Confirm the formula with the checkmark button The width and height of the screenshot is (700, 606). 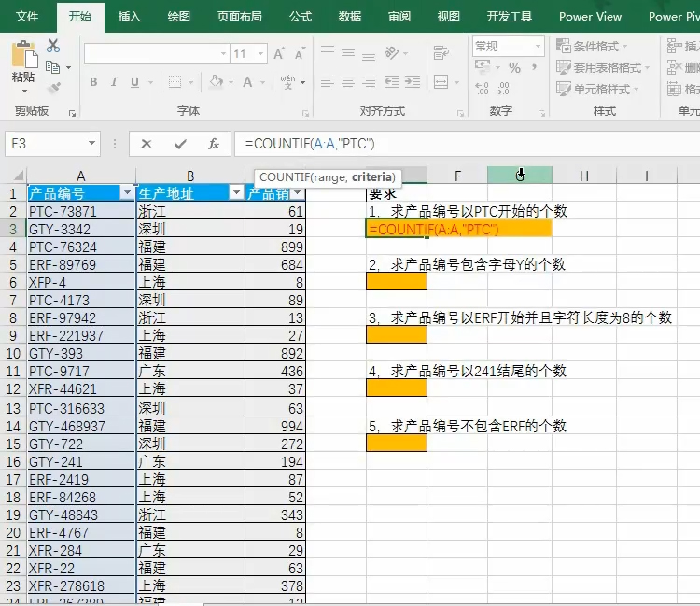click(180, 144)
